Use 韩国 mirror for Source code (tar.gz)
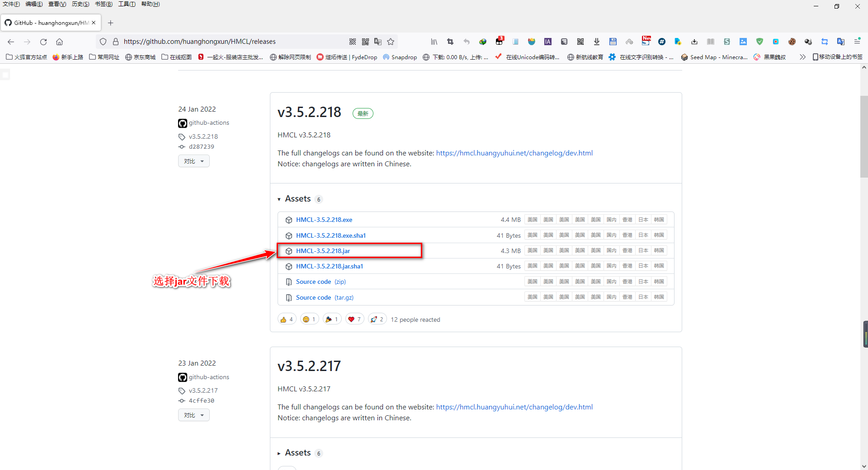This screenshot has height=470, width=868. pos(659,297)
